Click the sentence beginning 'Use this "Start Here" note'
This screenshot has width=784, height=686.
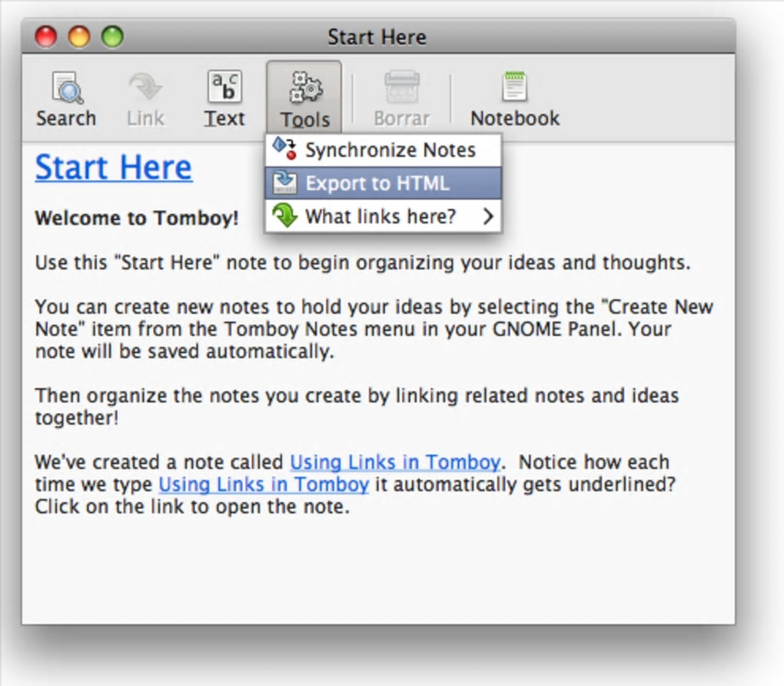coord(363,263)
